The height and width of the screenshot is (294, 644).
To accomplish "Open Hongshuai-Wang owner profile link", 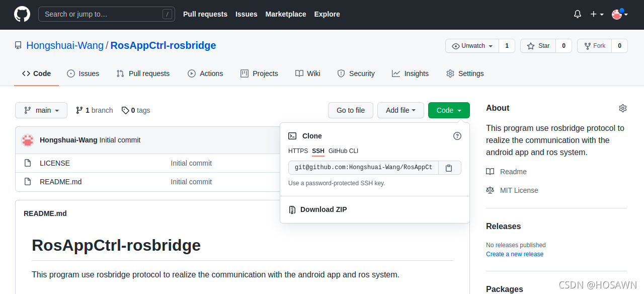I will point(65,45).
